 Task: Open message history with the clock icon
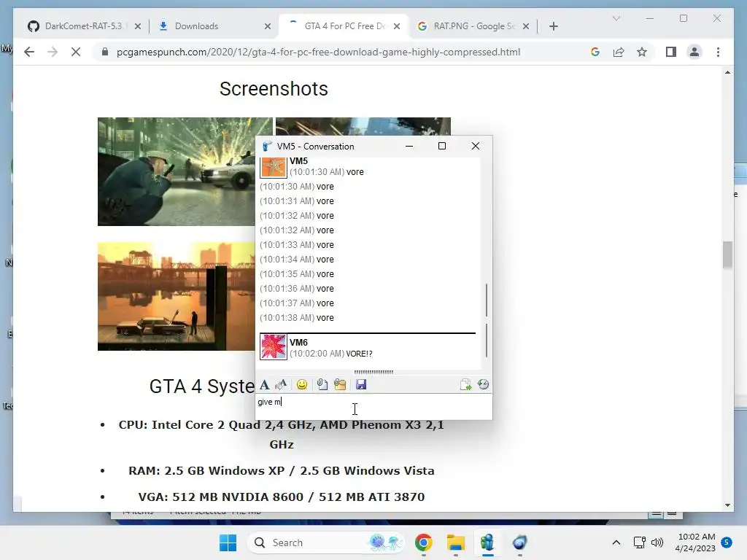483,385
